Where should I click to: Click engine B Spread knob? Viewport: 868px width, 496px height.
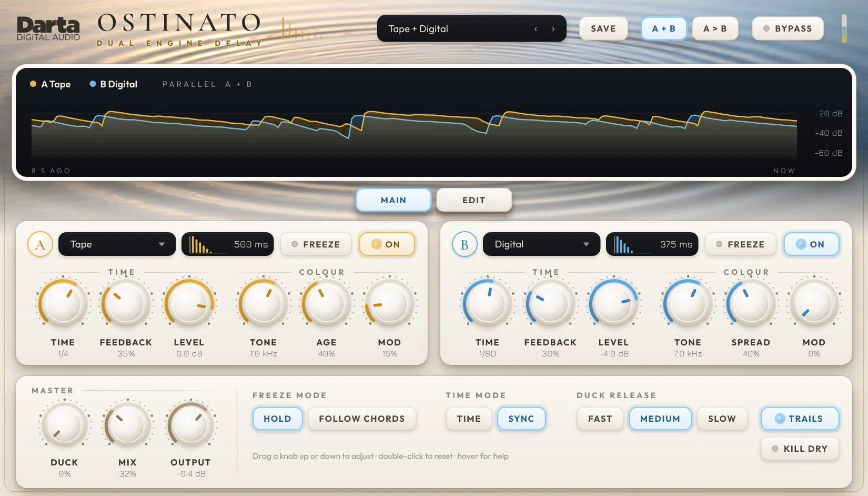(751, 304)
